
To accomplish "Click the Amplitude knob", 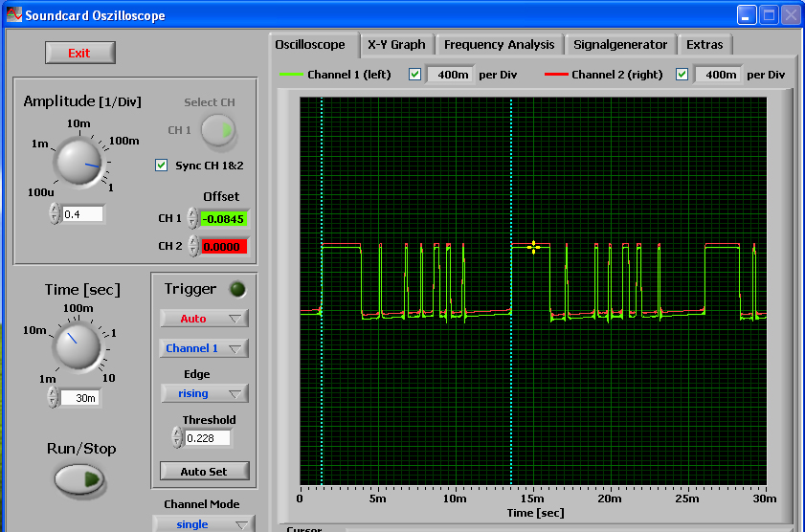I will (79, 162).
